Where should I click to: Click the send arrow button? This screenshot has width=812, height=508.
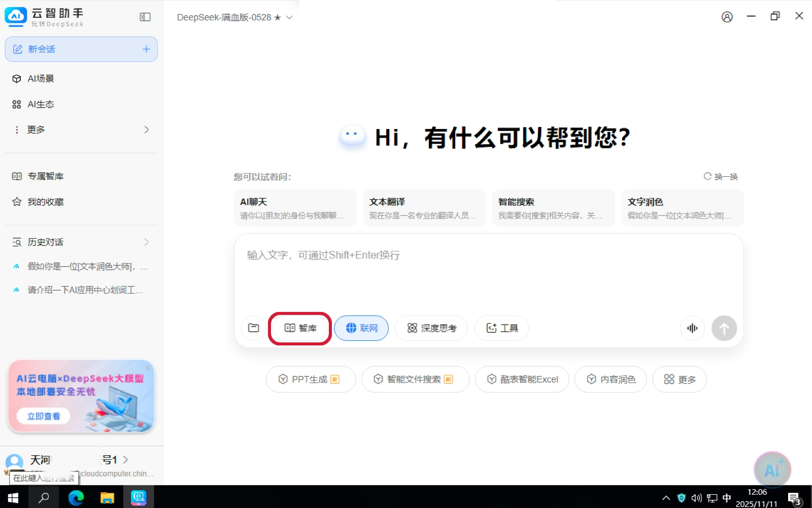(724, 328)
